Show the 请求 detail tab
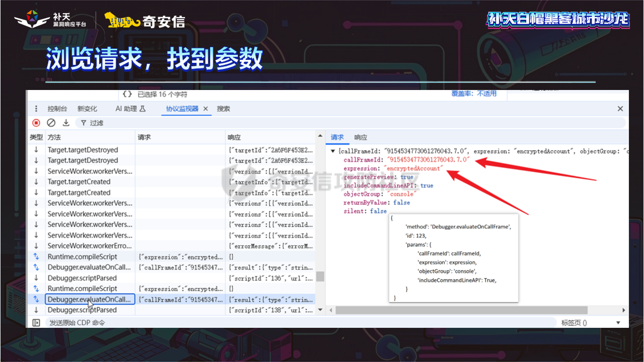 337,137
